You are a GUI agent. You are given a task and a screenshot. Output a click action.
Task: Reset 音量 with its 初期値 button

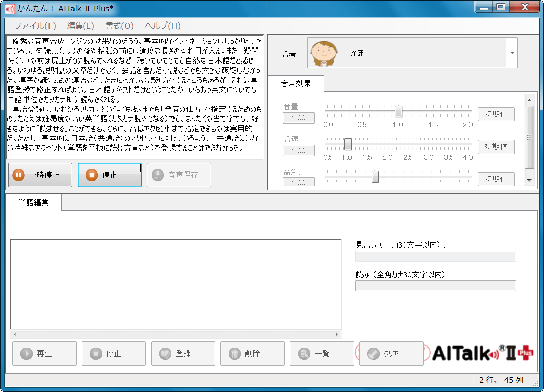click(x=496, y=114)
